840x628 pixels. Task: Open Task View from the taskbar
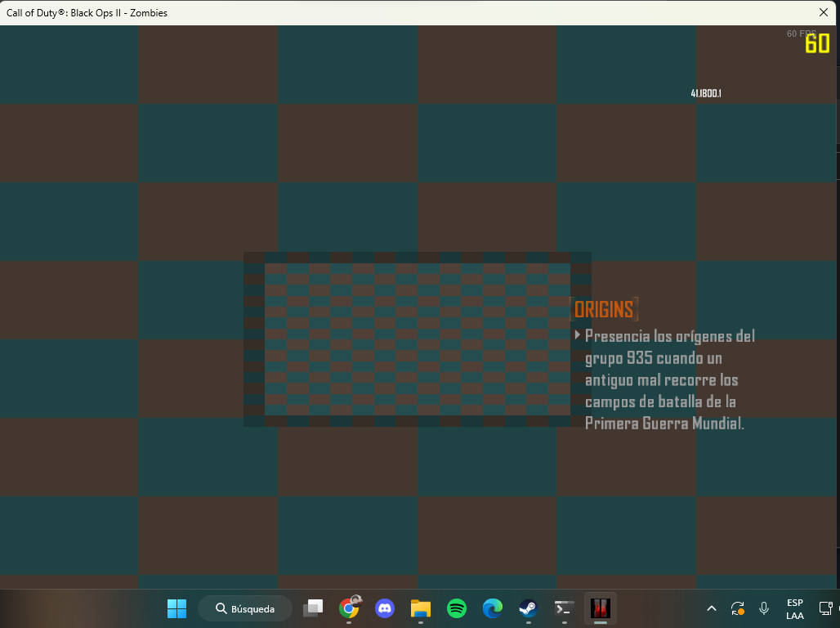pyautogui.click(x=313, y=608)
